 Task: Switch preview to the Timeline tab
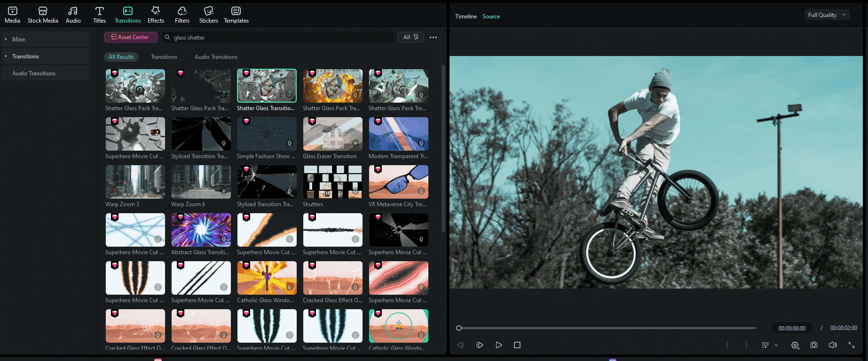pos(466,16)
